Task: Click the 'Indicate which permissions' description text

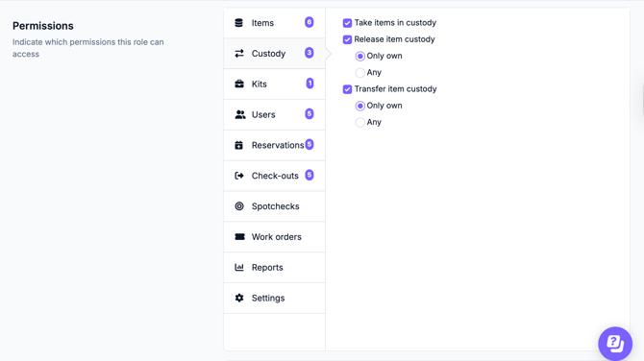Action: (x=87, y=48)
